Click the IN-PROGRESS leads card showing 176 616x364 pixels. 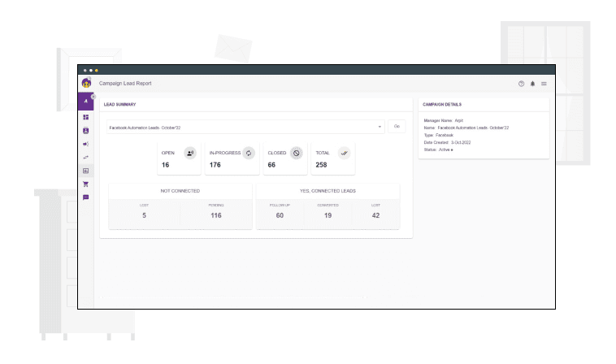point(232,158)
